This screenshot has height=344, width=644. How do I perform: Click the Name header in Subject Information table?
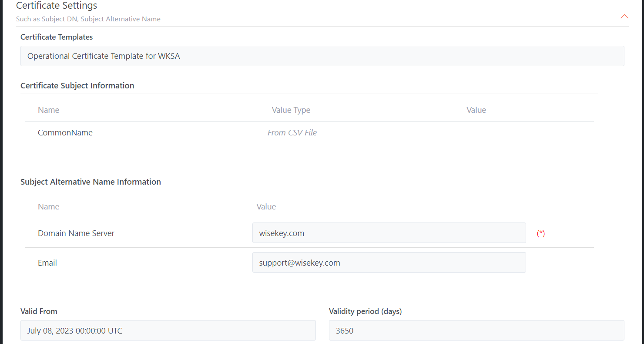click(48, 110)
